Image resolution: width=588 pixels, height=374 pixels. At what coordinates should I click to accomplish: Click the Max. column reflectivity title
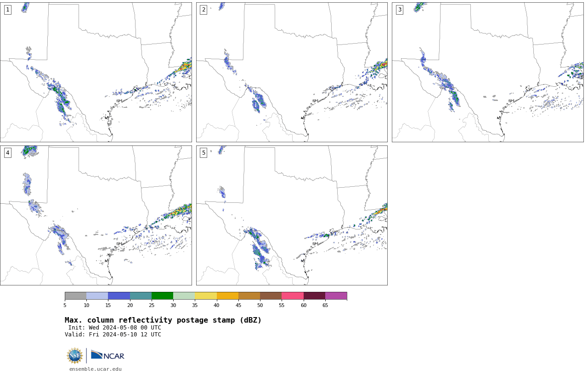pyautogui.click(x=163, y=320)
